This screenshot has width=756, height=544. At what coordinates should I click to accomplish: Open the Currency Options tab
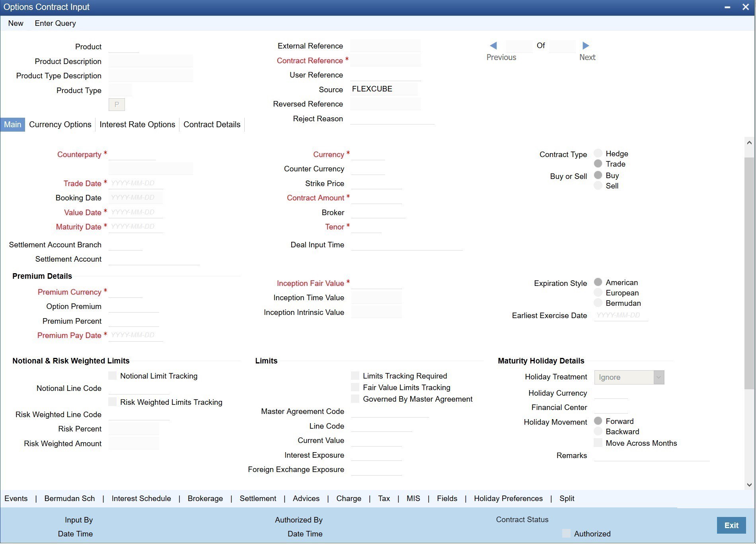pos(60,124)
